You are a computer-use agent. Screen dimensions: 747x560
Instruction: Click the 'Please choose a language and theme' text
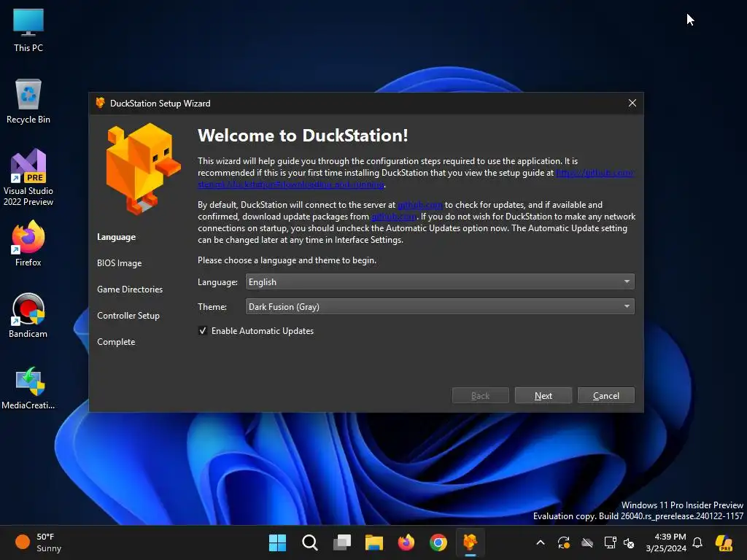point(287,260)
